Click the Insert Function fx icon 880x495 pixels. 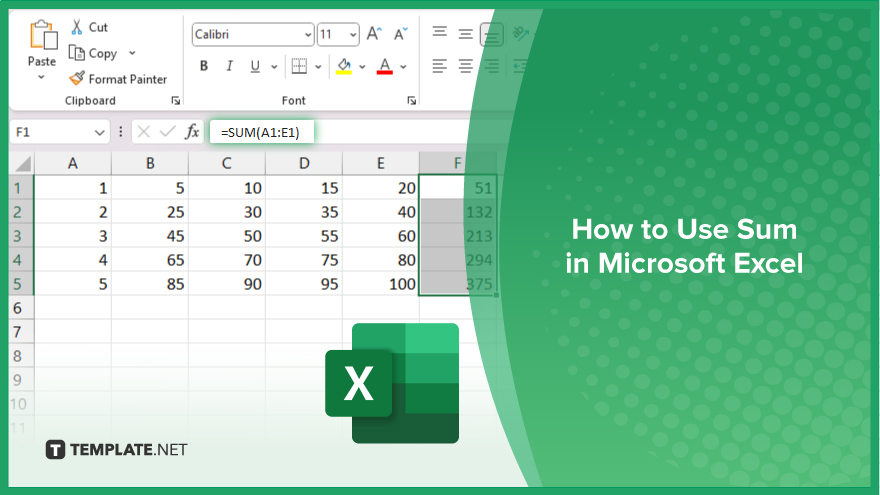[x=192, y=132]
